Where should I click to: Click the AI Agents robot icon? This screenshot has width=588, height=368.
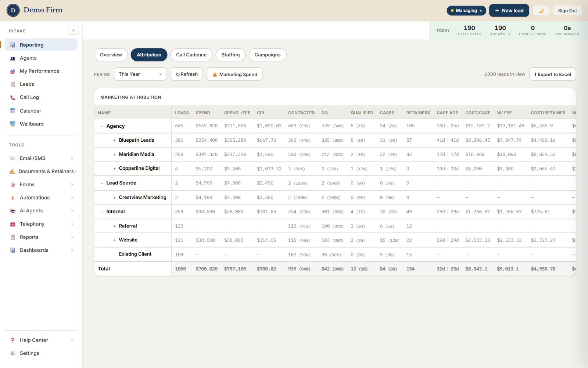[13, 211]
